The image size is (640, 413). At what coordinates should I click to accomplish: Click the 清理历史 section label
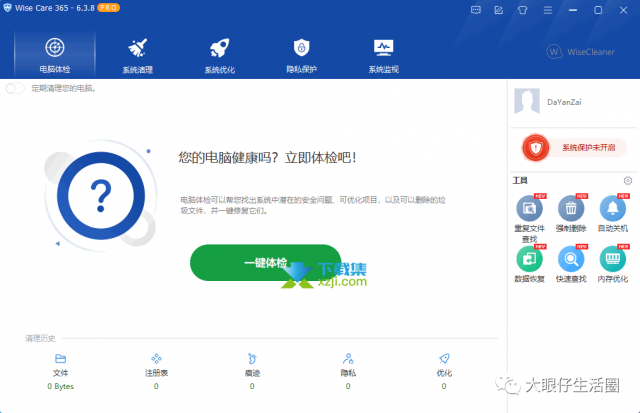click(40, 338)
